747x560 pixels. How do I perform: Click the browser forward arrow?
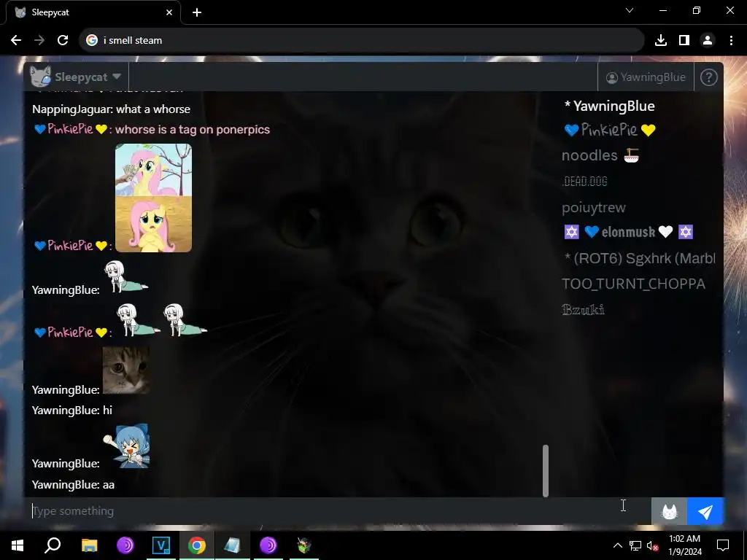tap(39, 41)
